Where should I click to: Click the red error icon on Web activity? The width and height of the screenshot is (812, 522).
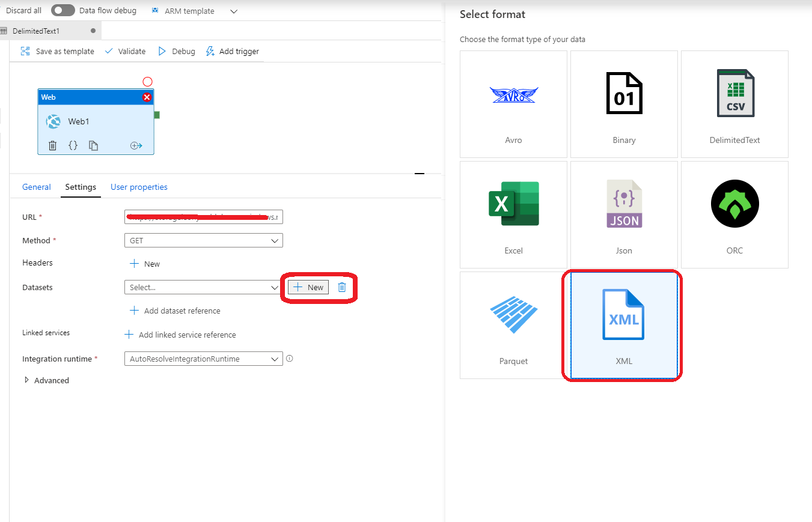[147, 97]
